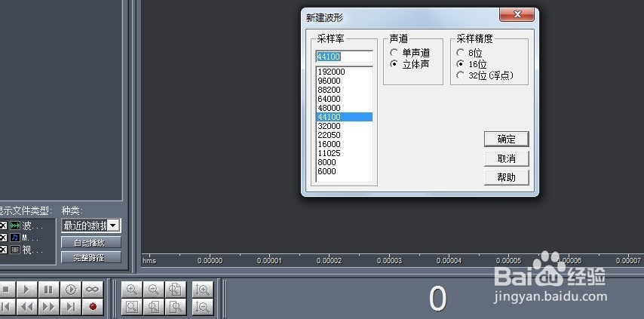Toggle the Loop Play infinity button

pyautogui.click(x=93, y=290)
